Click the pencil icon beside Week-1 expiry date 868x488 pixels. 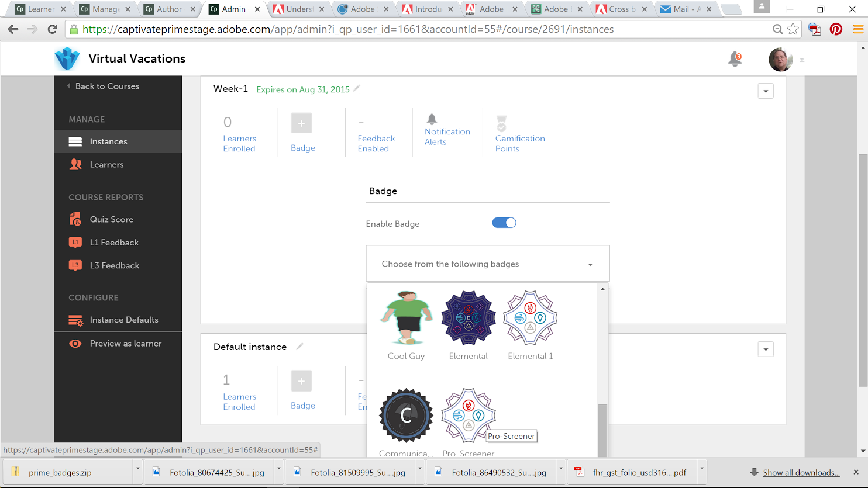coord(357,89)
